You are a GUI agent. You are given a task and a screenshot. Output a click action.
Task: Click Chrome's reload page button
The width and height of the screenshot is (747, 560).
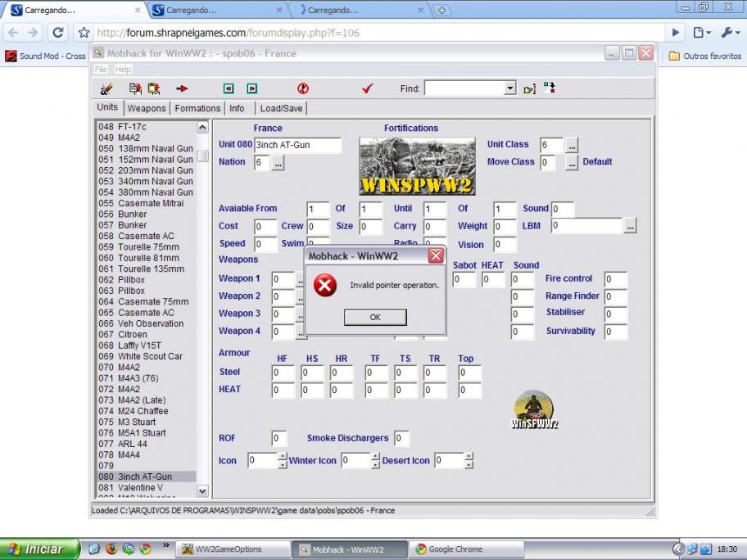pos(57,33)
